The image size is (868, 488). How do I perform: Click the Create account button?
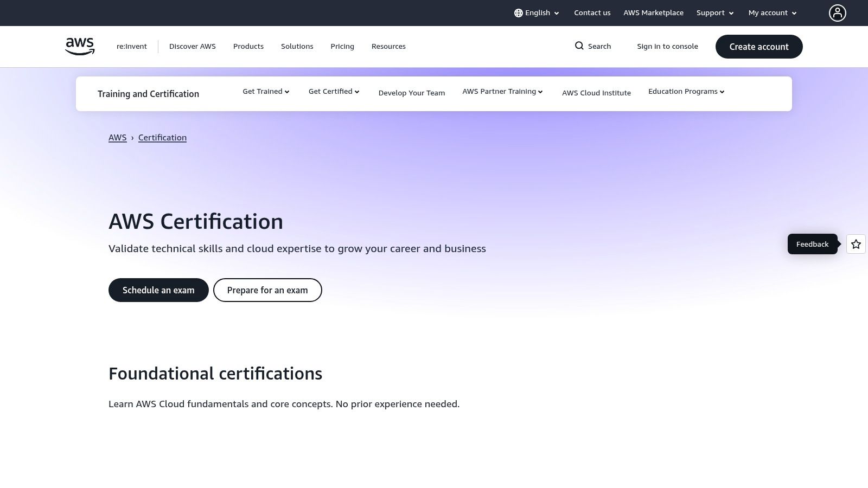pos(759,47)
